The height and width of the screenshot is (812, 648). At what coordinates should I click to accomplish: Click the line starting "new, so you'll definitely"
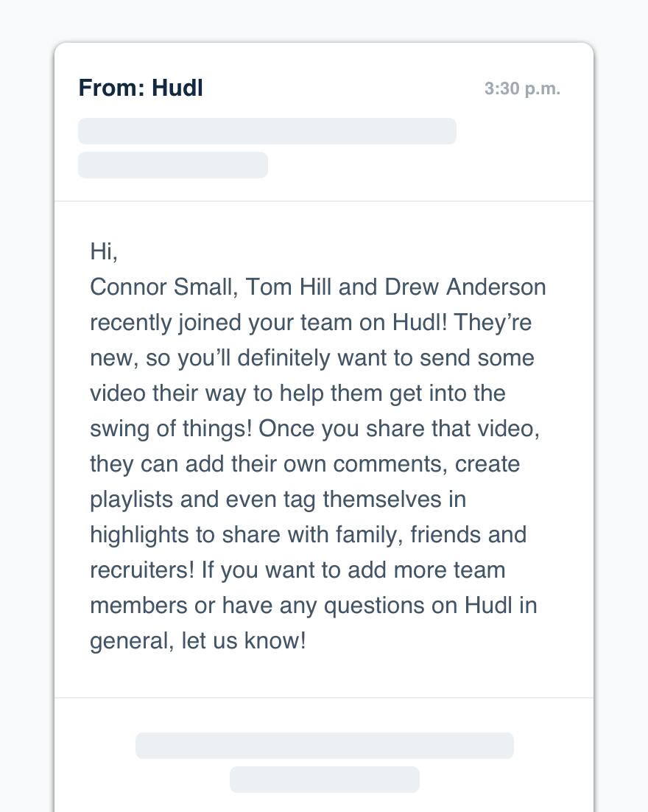pyautogui.click(x=312, y=357)
